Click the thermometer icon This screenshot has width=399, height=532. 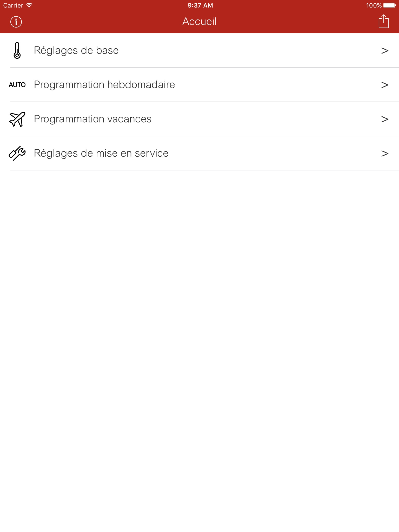point(17,50)
